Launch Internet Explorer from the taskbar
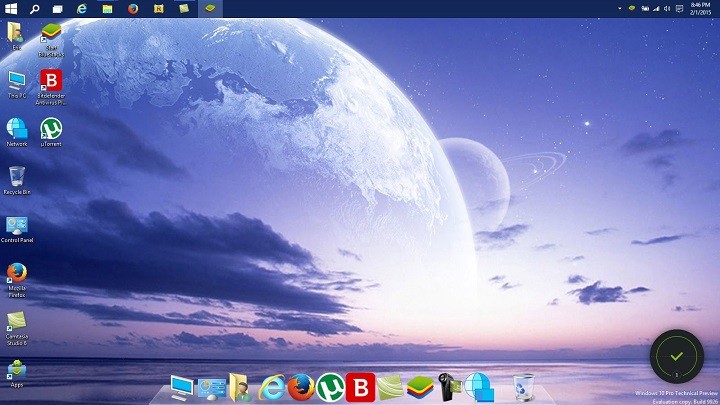 coord(82,9)
